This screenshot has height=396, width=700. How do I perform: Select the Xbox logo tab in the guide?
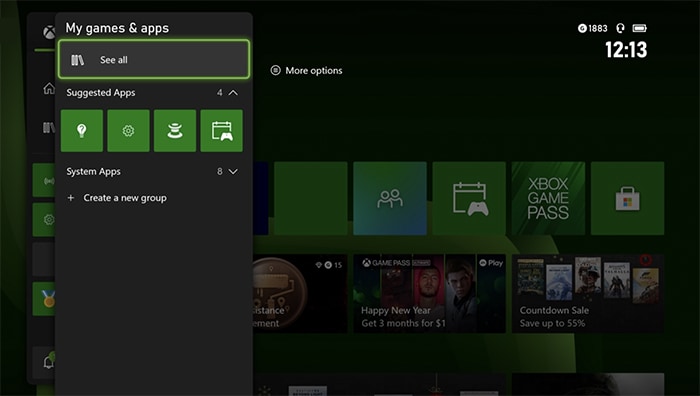pyautogui.click(x=49, y=33)
